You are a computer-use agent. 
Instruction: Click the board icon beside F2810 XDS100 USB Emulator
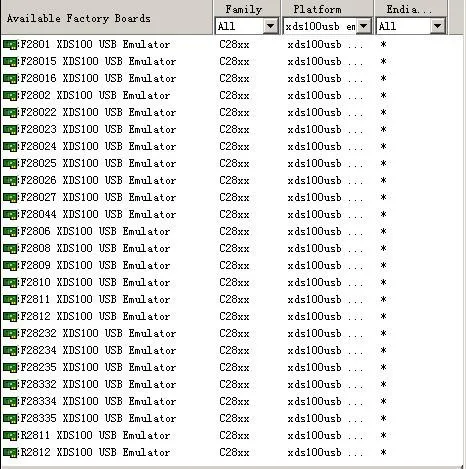[x=10, y=283]
